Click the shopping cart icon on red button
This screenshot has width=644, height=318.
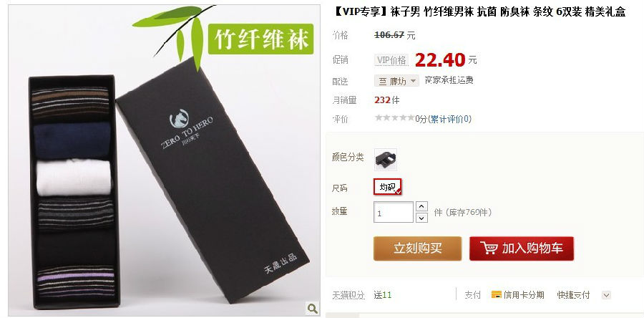pos(489,249)
